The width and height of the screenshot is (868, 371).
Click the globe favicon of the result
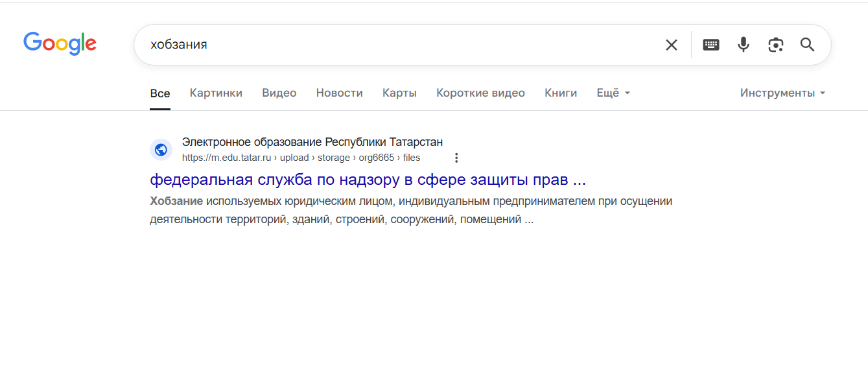pyautogui.click(x=161, y=150)
